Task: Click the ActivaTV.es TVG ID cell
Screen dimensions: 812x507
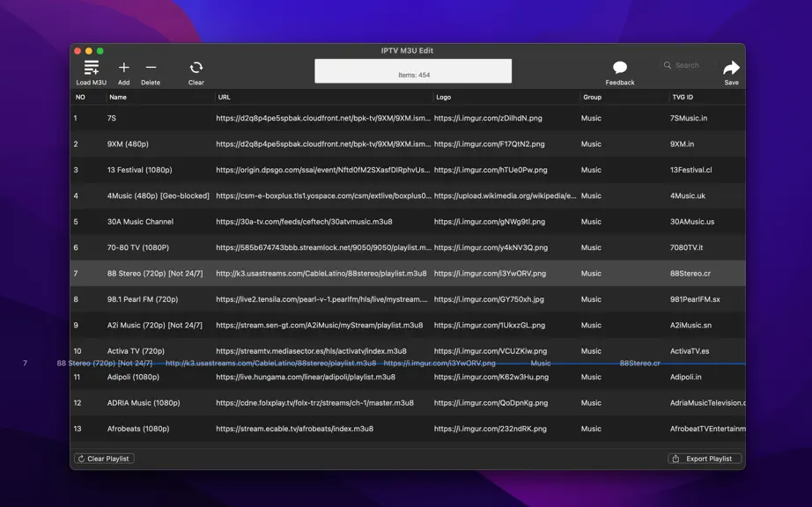Action: pyautogui.click(x=690, y=350)
